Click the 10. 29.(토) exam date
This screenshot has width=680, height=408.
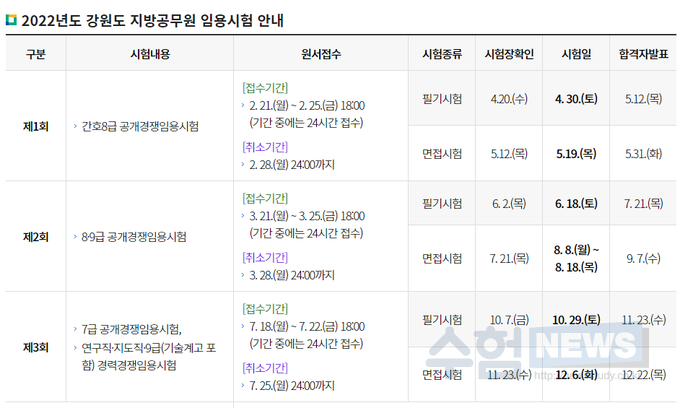[x=576, y=319]
